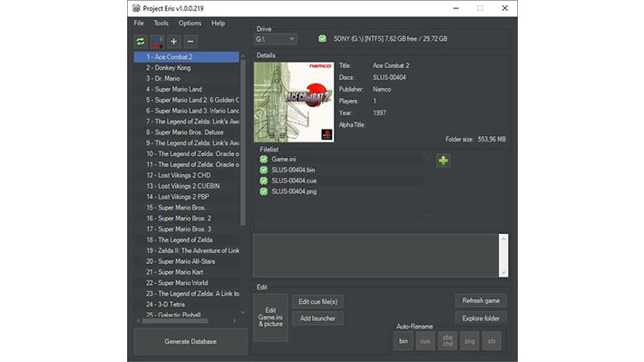The image size is (644, 362).
Task: Click the Ace Combat 2 cover art
Action: pos(294,103)
